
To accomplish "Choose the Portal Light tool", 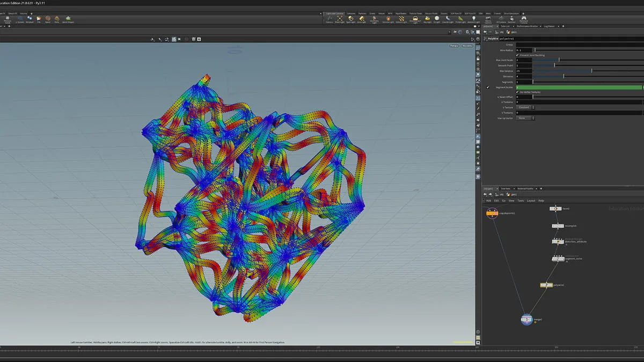I will [x=460, y=19].
